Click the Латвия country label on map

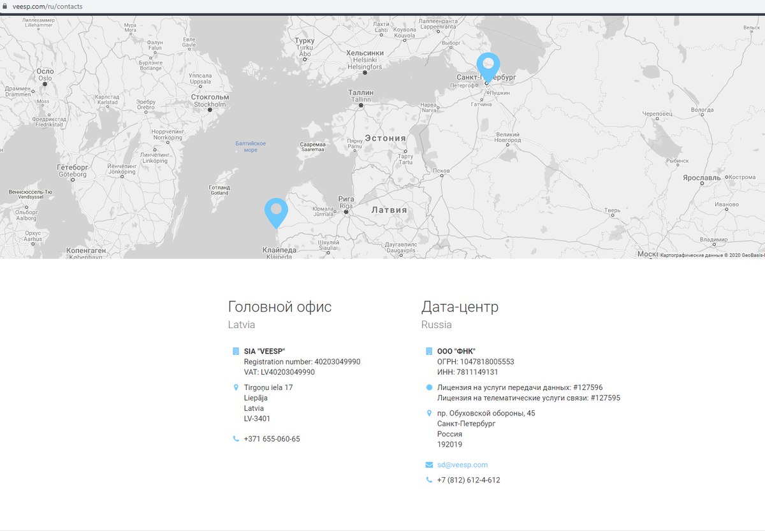click(x=390, y=210)
